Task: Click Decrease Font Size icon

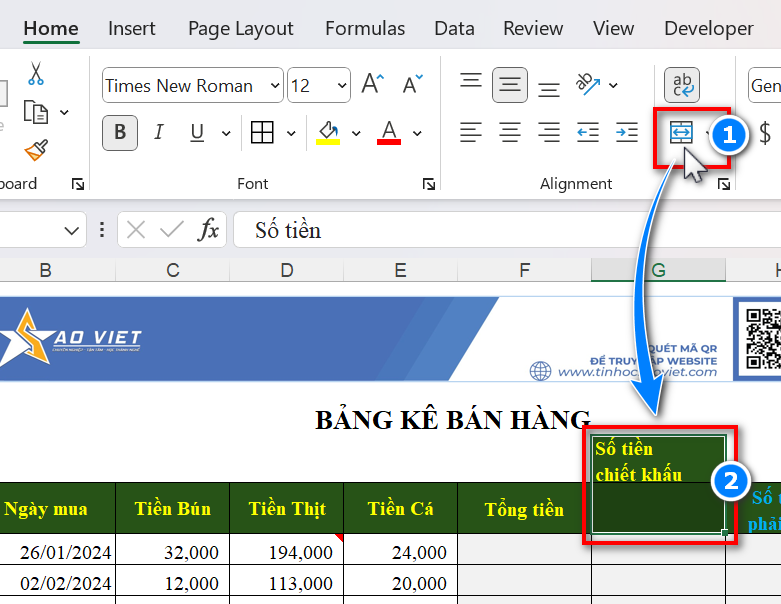Action: [412, 85]
